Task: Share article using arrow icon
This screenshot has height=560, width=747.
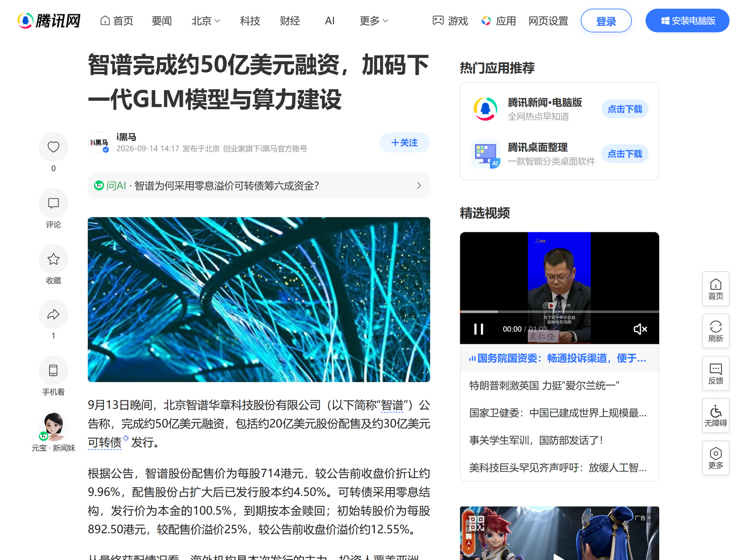Action: [x=53, y=315]
